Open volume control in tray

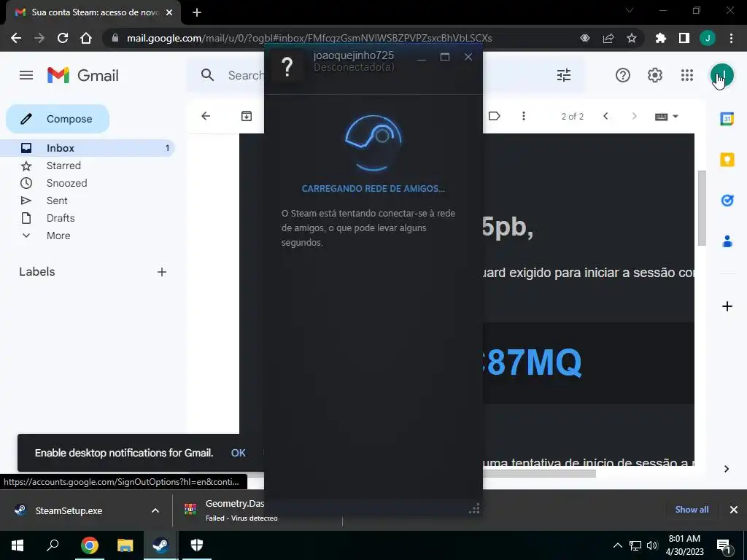coord(652,545)
